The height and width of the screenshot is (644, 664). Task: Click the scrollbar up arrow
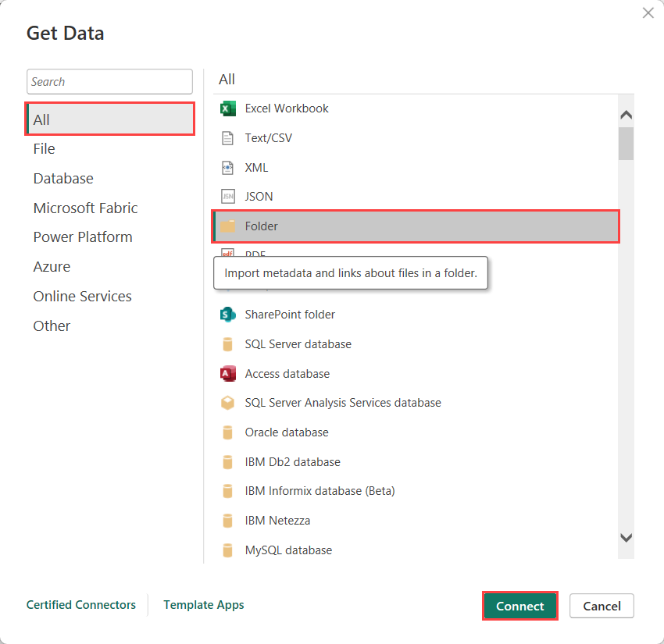[x=626, y=115]
